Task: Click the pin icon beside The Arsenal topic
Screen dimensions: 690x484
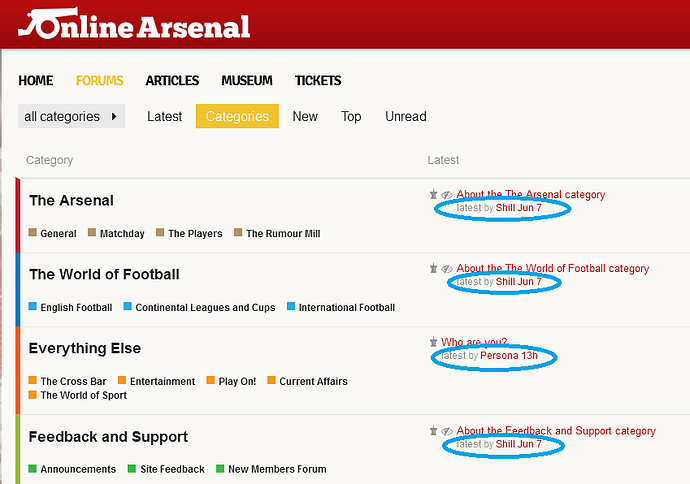Action: (433, 195)
